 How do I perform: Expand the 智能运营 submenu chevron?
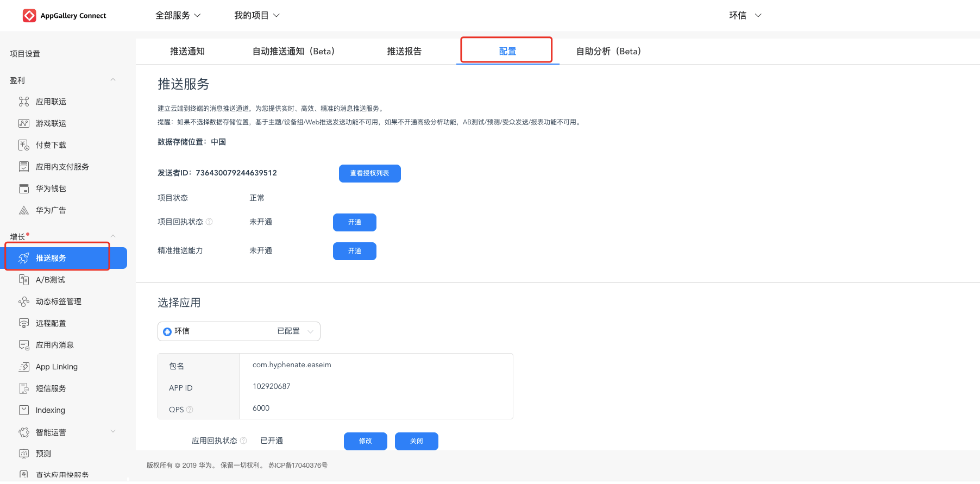(113, 431)
